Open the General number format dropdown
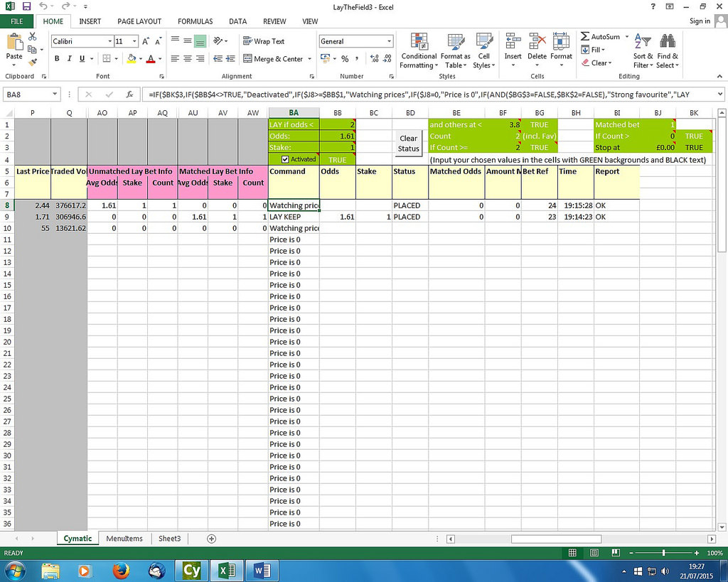 pyautogui.click(x=389, y=41)
